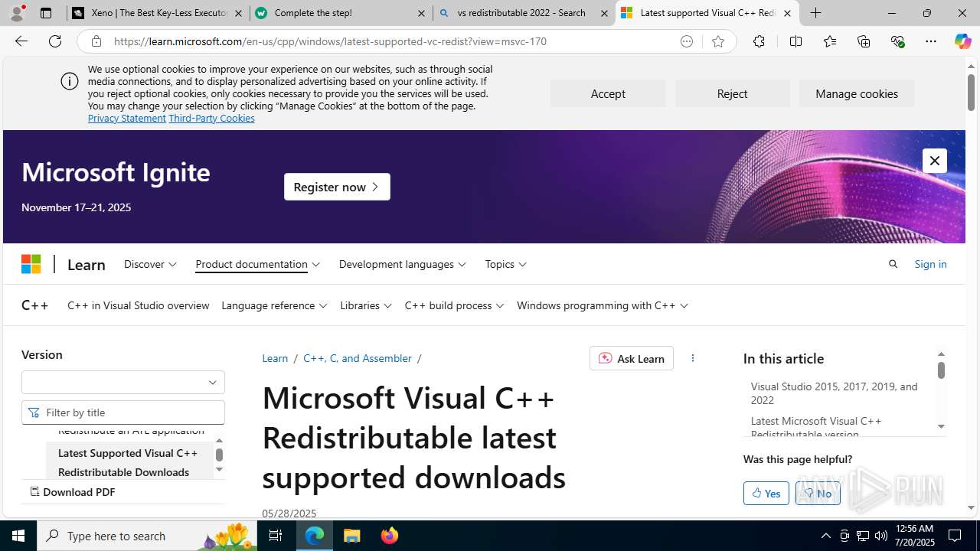This screenshot has width=980, height=551.
Task: Click the Filter by title field
Action: [123, 412]
